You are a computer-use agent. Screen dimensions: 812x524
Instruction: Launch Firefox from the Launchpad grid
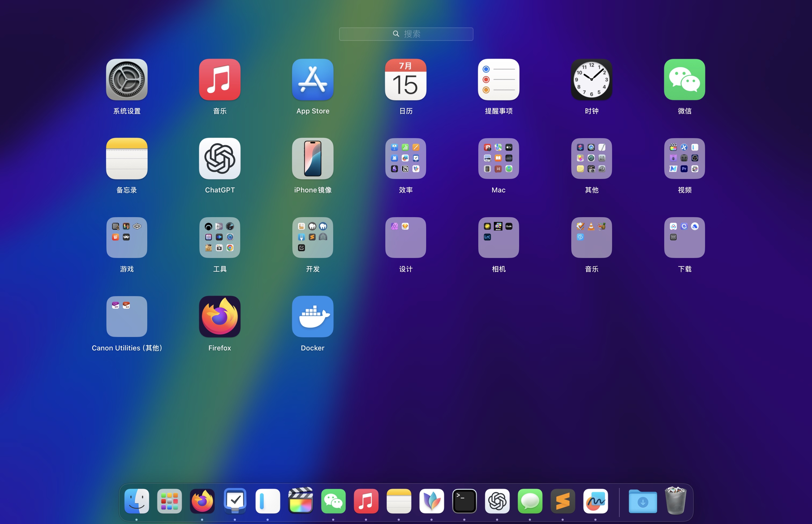220,317
